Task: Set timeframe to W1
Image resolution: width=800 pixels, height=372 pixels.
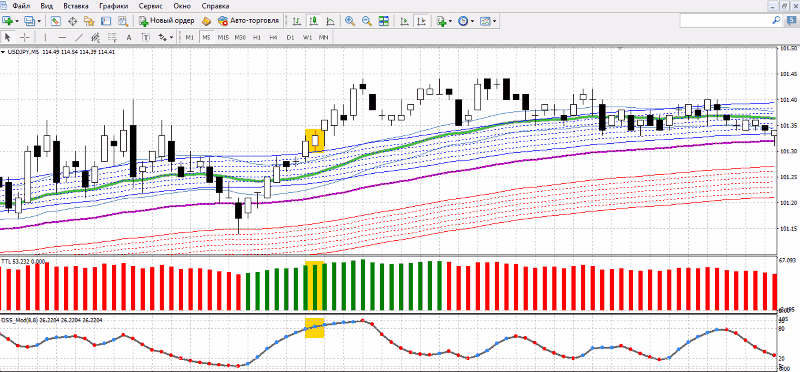Action: coord(307,37)
